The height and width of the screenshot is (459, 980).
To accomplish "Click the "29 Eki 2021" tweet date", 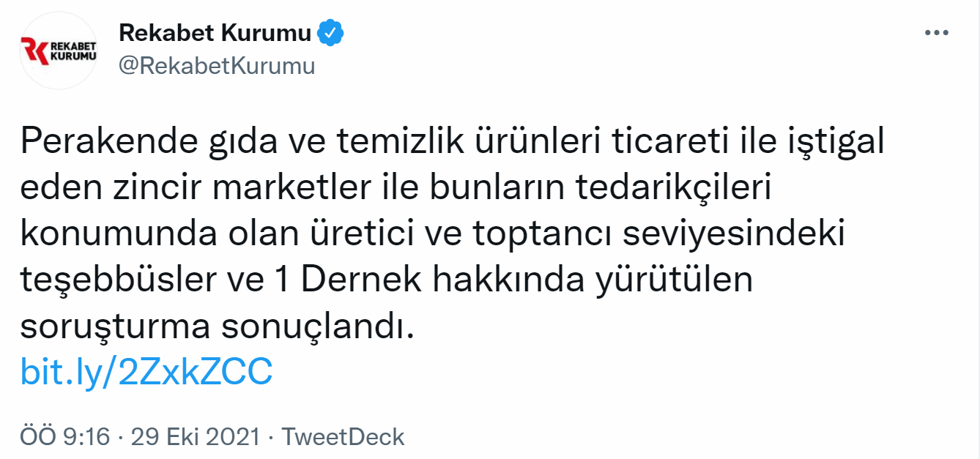I will [x=196, y=437].
